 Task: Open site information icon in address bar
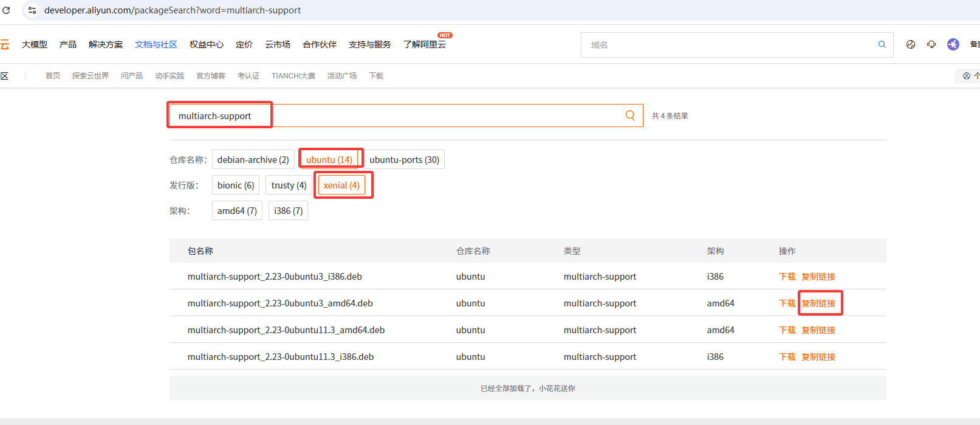tap(32, 10)
